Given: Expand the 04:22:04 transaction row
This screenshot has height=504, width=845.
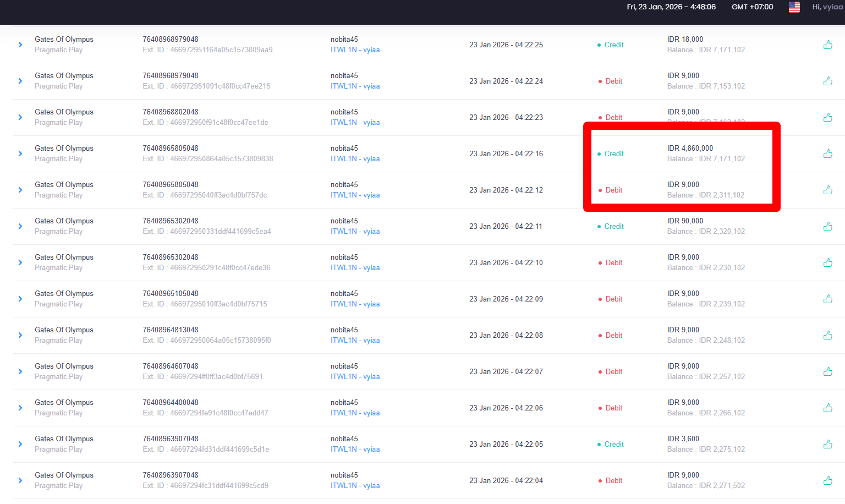Looking at the screenshot, I should tap(20, 480).
